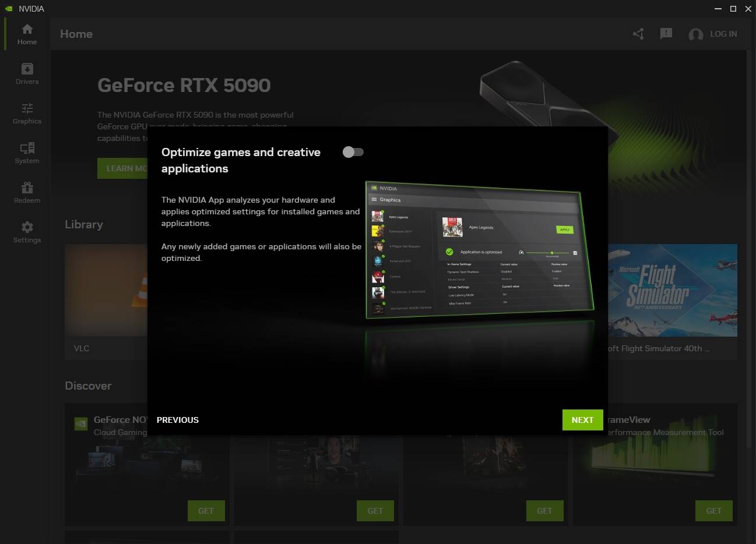Click GET under FrameView
The width and height of the screenshot is (756, 544).
click(x=713, y=510)
